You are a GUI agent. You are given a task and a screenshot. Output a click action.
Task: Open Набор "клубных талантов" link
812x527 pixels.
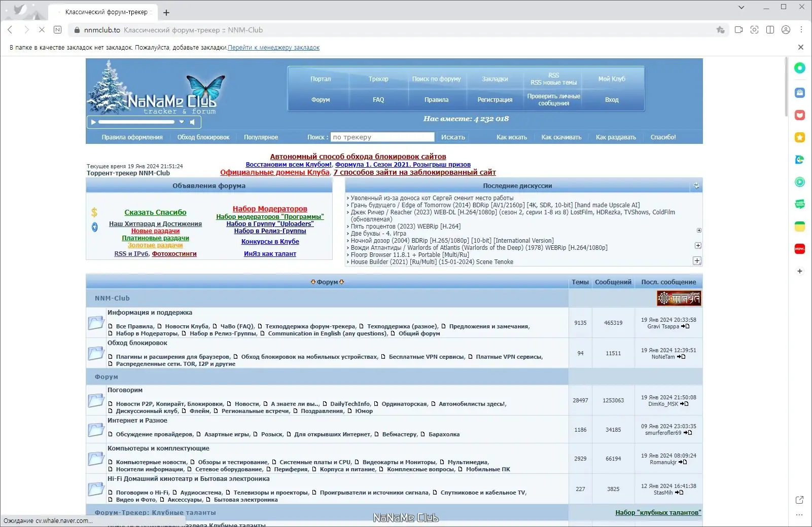[658, 513]
